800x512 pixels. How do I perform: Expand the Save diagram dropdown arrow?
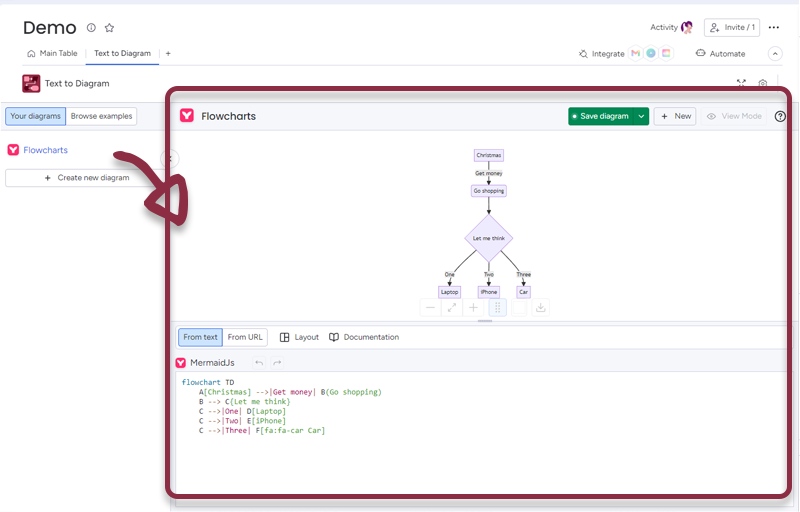coord(641,116)
